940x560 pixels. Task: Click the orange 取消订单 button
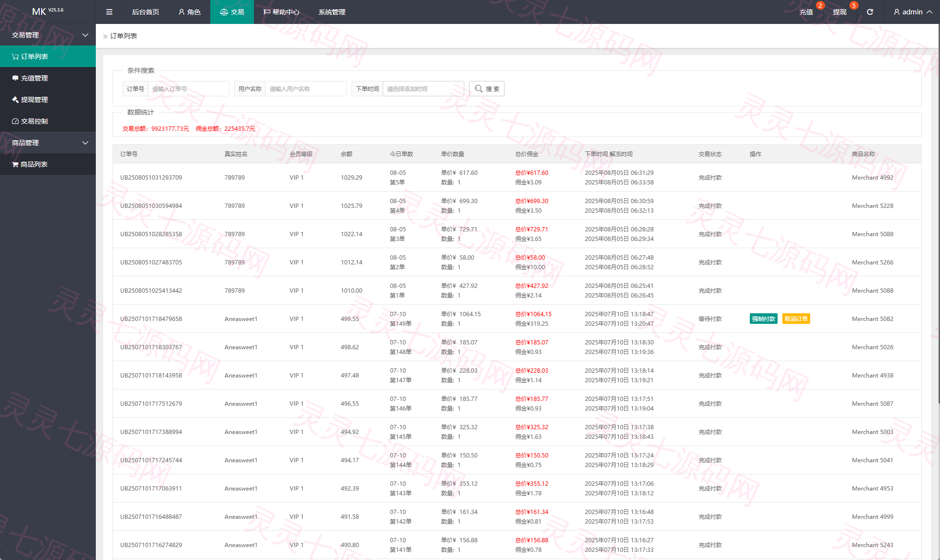(796, 319)
